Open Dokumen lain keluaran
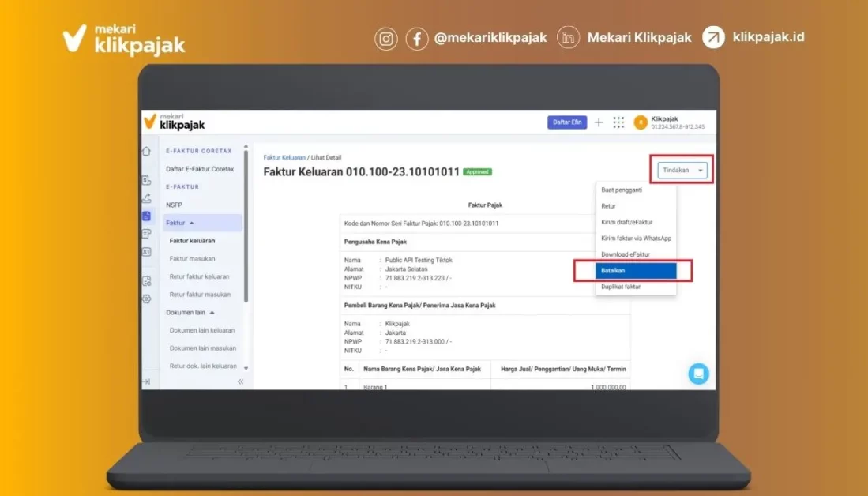Image resolution: width=868 pixels, height=496 pixels. [202, 330]
